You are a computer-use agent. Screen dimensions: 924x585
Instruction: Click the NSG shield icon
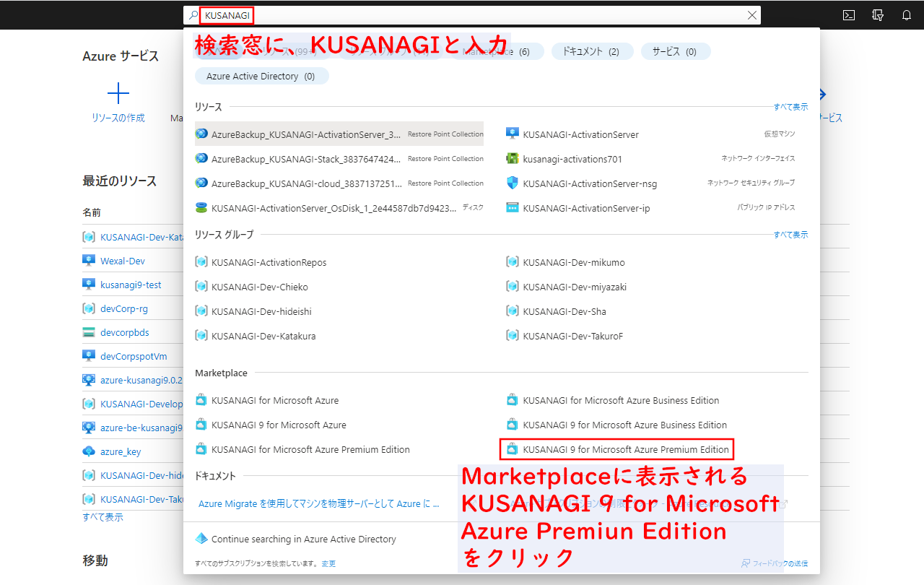[x=513, y=183]
